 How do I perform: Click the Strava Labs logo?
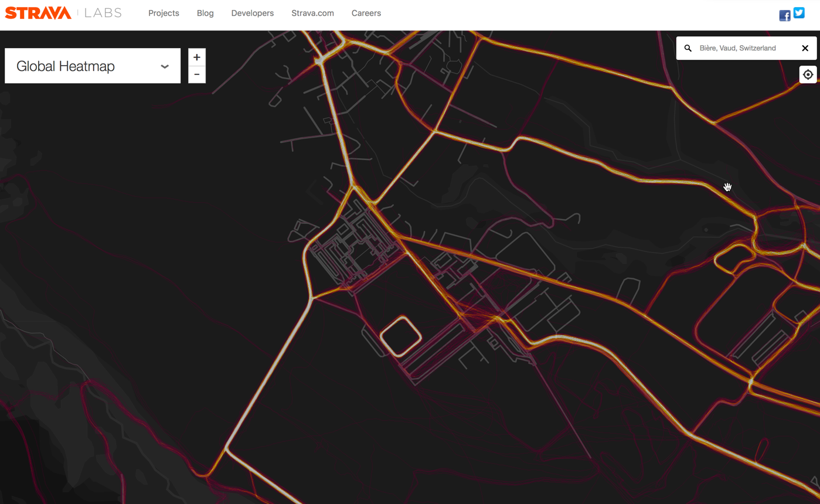[63, 13]
